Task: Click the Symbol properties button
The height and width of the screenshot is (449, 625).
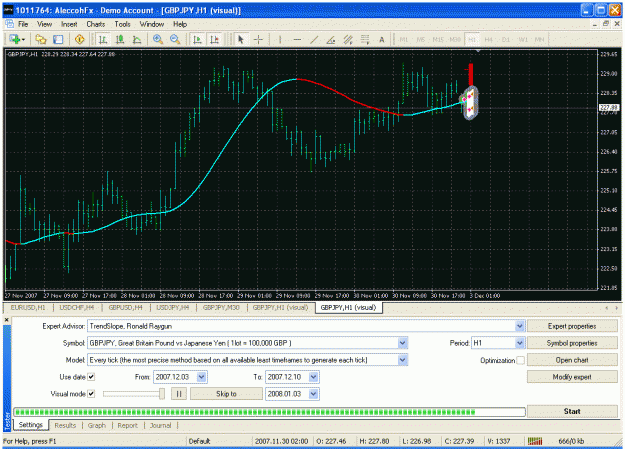Action: pos(572,343)
